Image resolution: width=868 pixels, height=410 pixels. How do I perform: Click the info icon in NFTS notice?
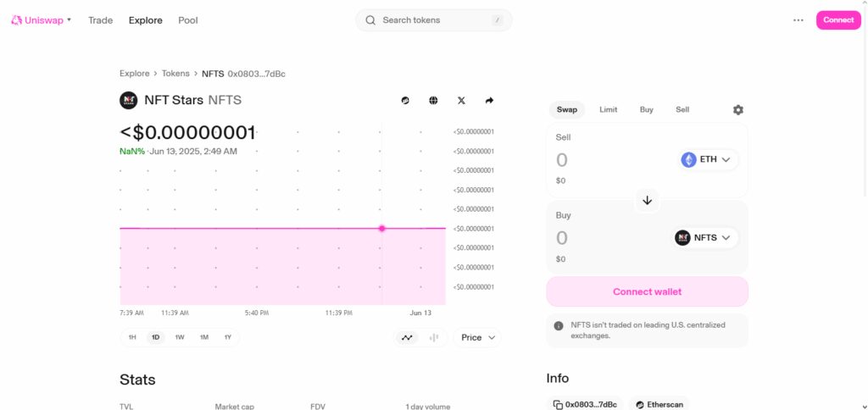(559, 326)
